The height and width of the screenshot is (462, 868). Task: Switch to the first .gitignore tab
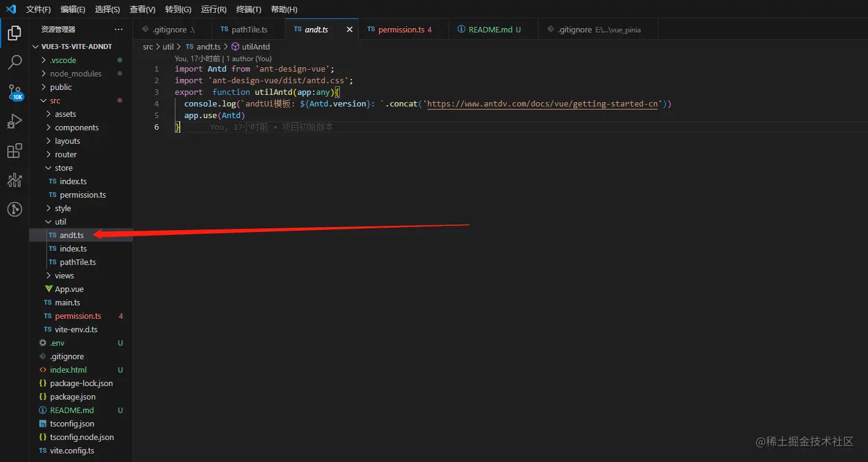(172, 29)
